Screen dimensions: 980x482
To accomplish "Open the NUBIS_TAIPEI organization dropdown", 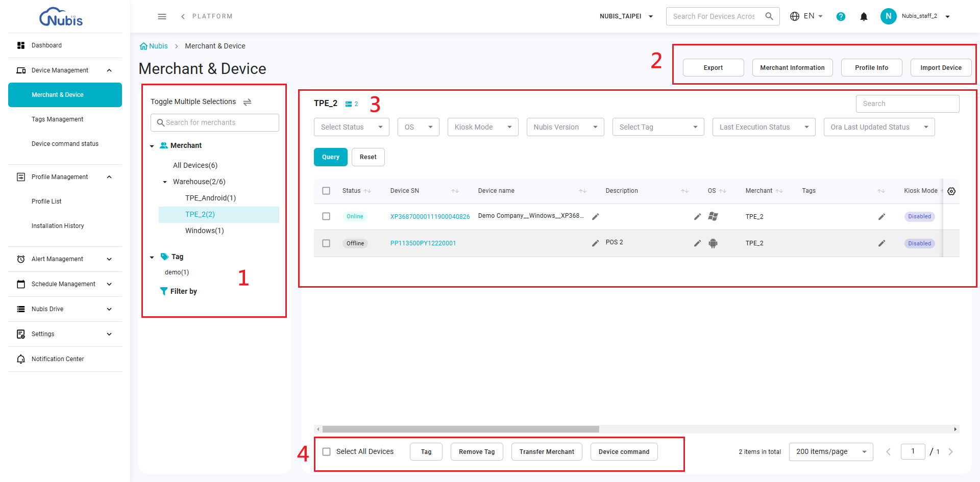I will [627, 16].
